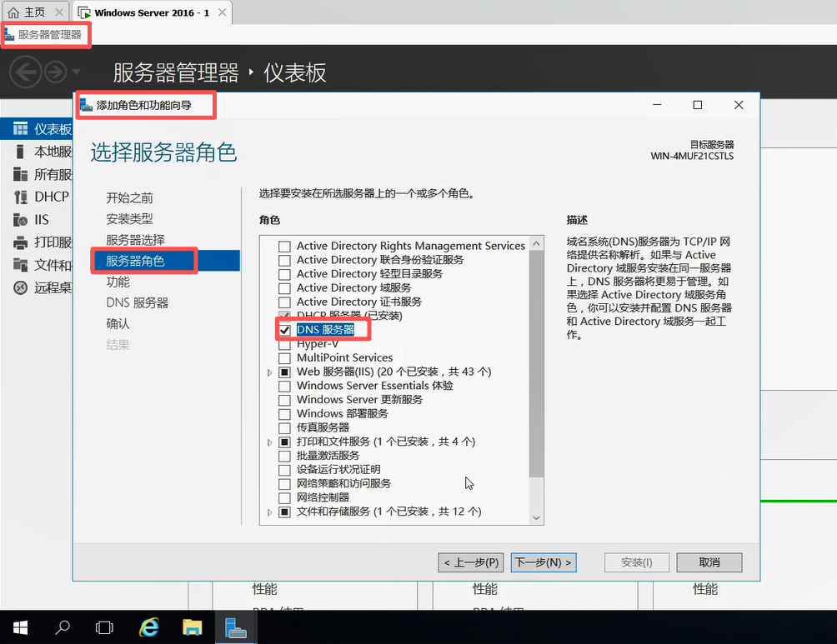Click the home tab house icon
This screenshot has width=837, height=644.
pos(13,12)
